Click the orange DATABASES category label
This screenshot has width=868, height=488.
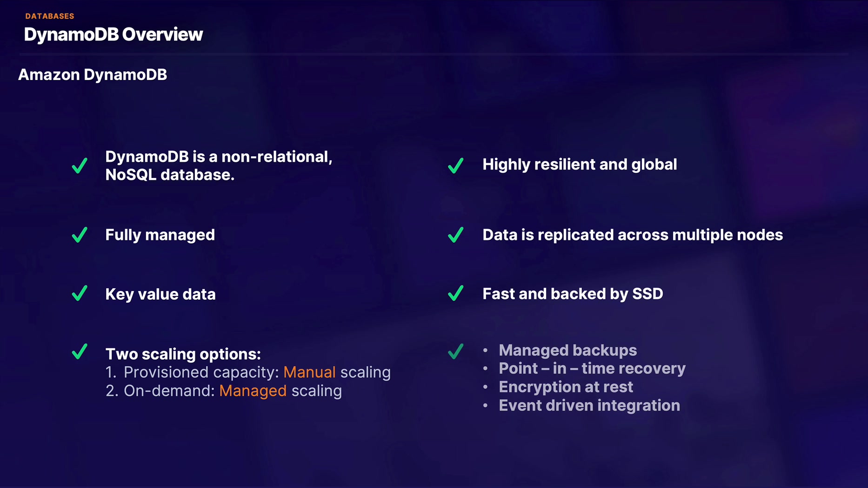pyautogui.click(x=50, y=16)
